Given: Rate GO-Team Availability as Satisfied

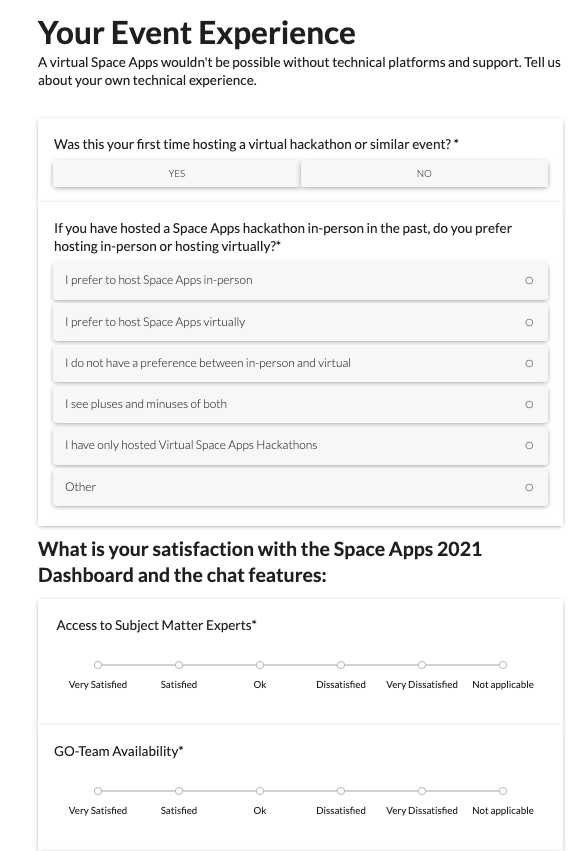Looking at the screenshot, I should point(179,791).
